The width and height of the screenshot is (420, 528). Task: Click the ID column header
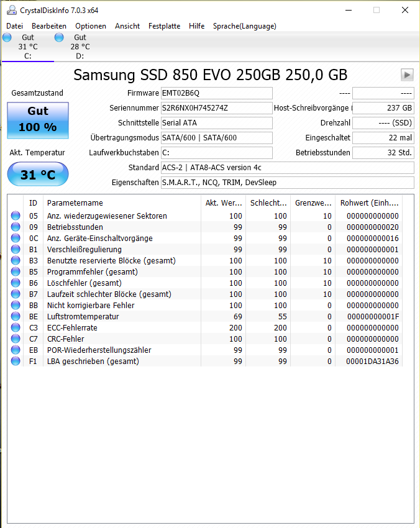tap(33, 203)
